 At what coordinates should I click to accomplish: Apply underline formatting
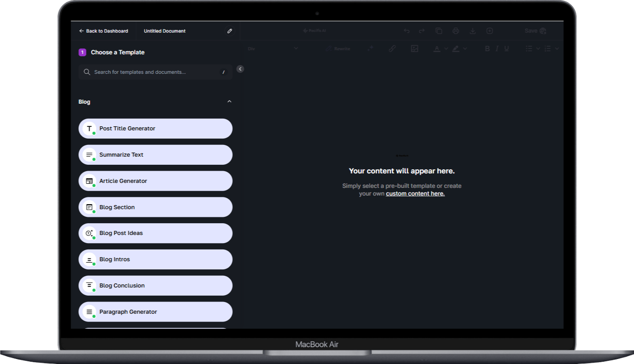coord(506,48)
